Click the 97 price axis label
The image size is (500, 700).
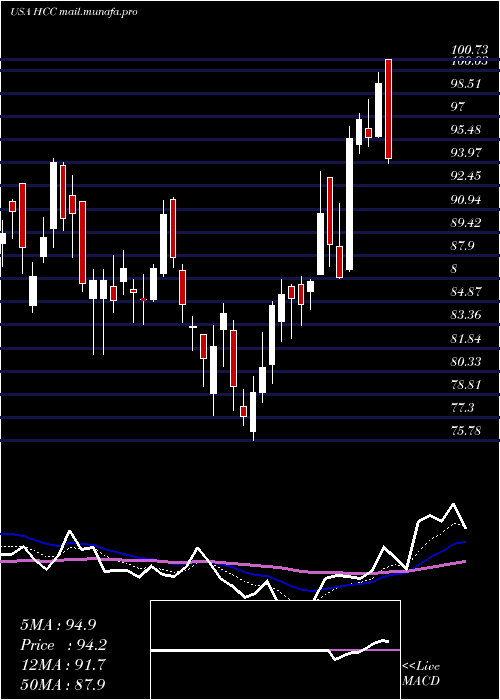[x=458, y=107]
